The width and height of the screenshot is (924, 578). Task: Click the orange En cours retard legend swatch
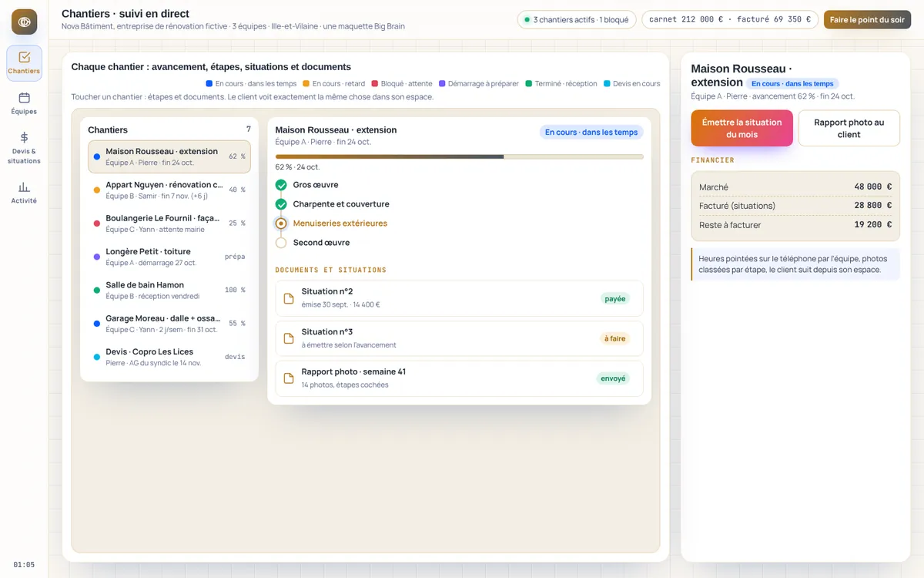pos(306,83)
